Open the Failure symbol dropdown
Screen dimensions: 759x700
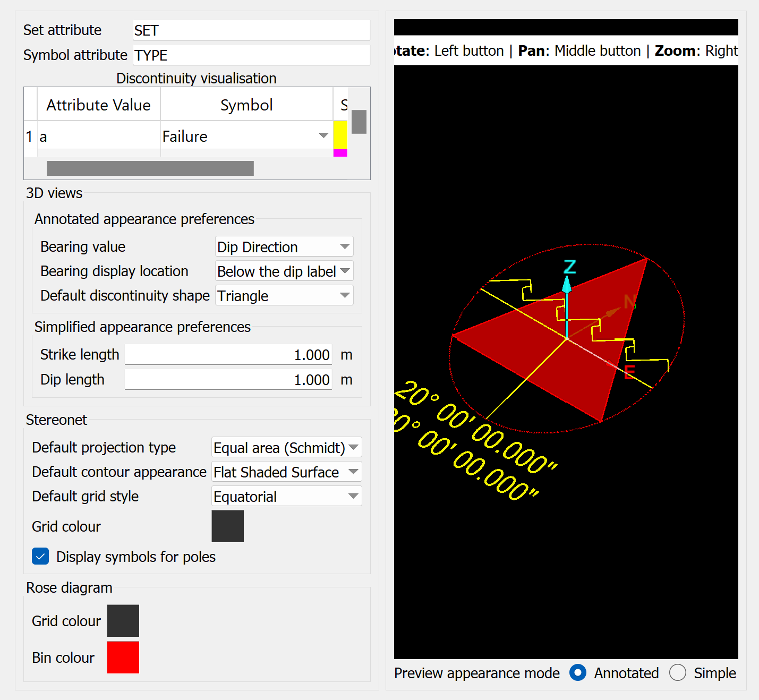[x=323, y=136]
